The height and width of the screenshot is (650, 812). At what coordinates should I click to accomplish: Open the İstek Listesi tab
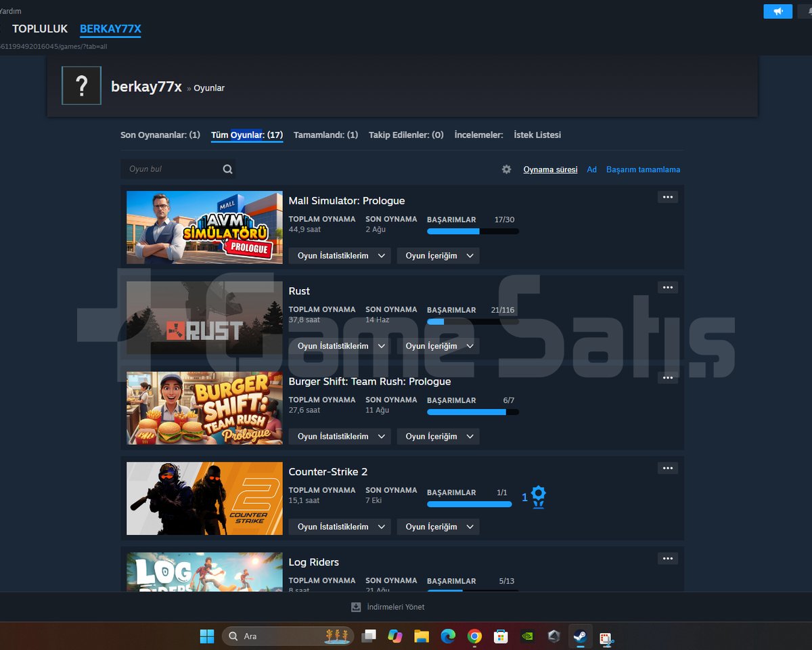[537, 135]
